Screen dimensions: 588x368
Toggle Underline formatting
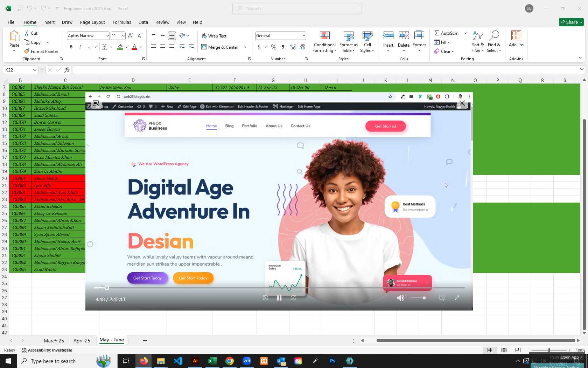[x=89, y=47]
